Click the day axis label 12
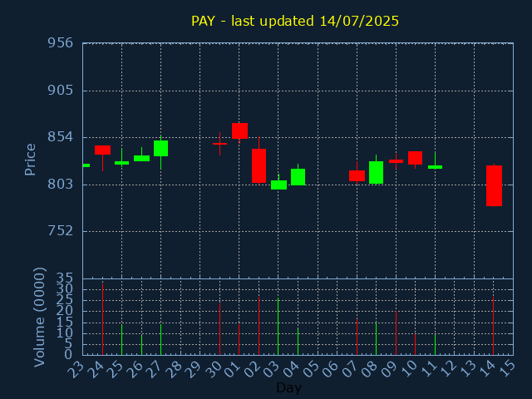532x399 pixels. pyautogui.click(x=449, y=369)
